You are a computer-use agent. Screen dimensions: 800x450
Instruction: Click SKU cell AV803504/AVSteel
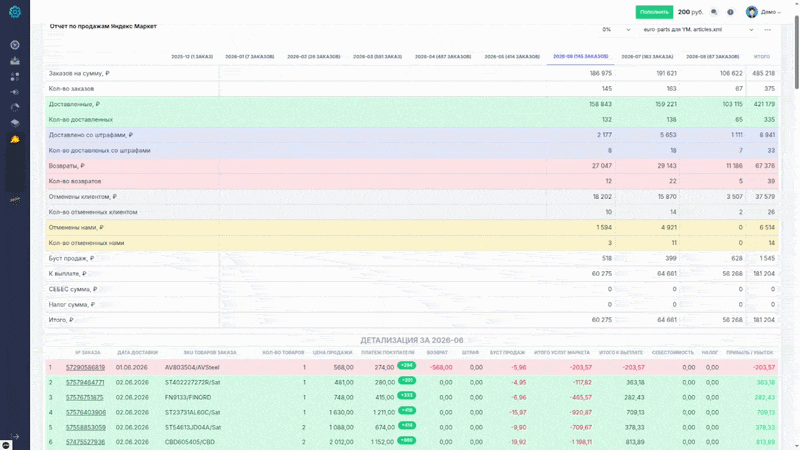point(192,367)
